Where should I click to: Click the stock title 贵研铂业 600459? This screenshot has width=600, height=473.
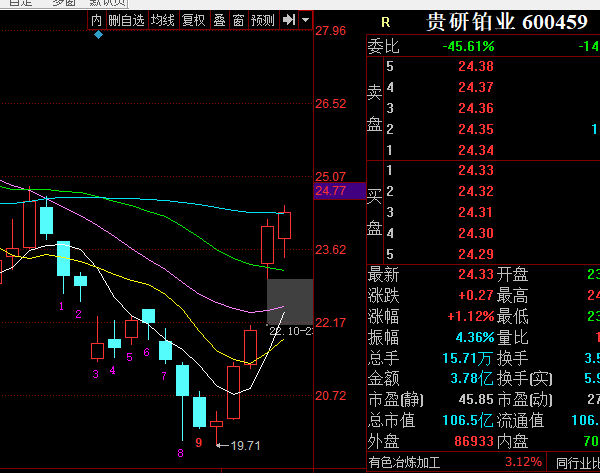507,22
